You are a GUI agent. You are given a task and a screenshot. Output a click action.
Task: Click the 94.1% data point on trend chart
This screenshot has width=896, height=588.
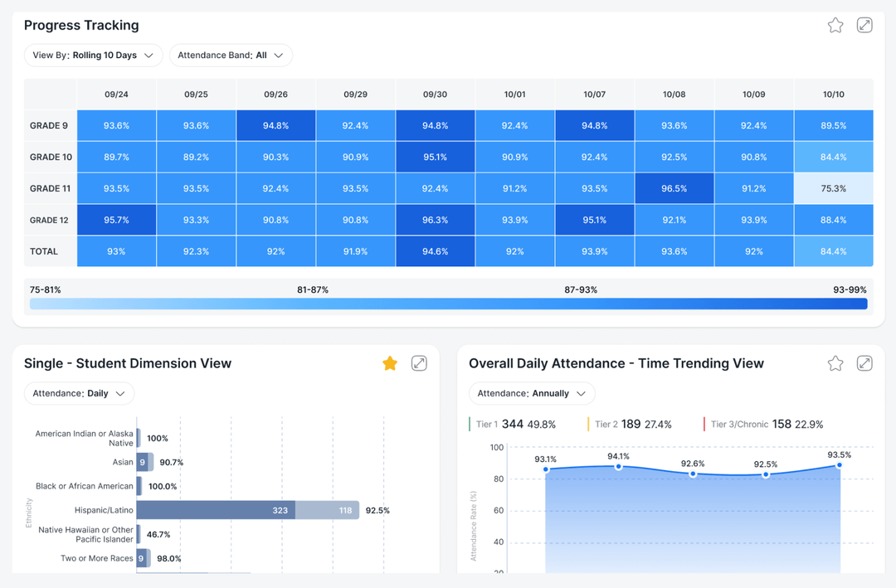619,467
